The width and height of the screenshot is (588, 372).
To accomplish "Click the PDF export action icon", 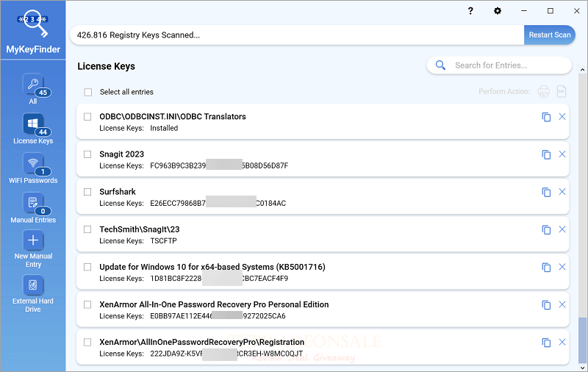I will pyautogui.click(x=562, y=91).
